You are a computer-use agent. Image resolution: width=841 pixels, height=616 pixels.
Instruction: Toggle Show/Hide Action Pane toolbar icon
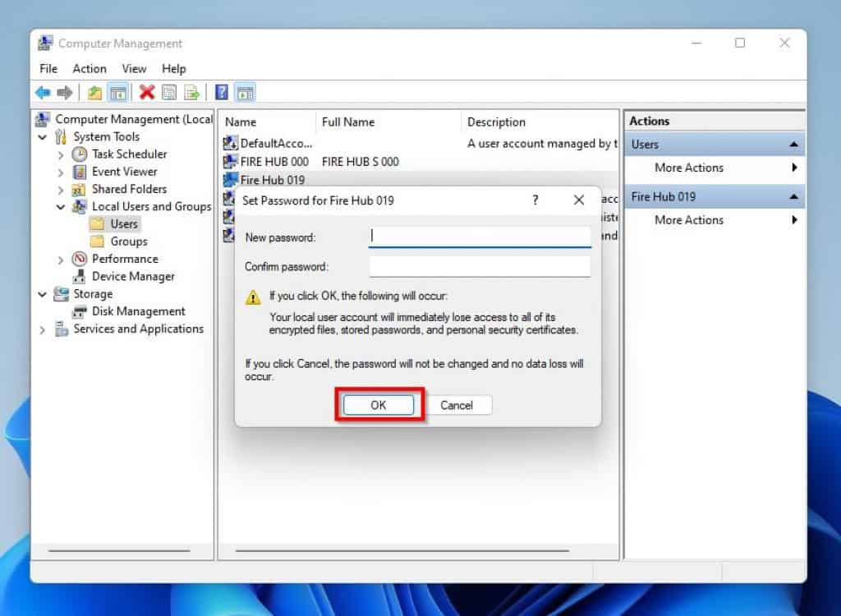[245, 93]
